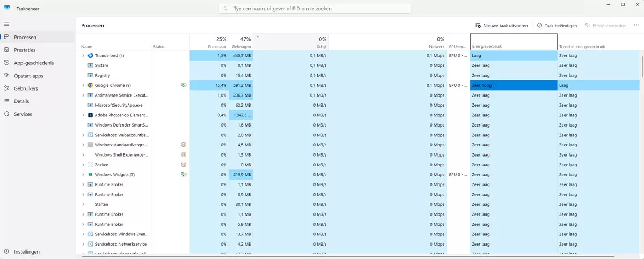
Task: Click the Google Chrome app icon
Action: pyautogui.click(x=90, y=85)
